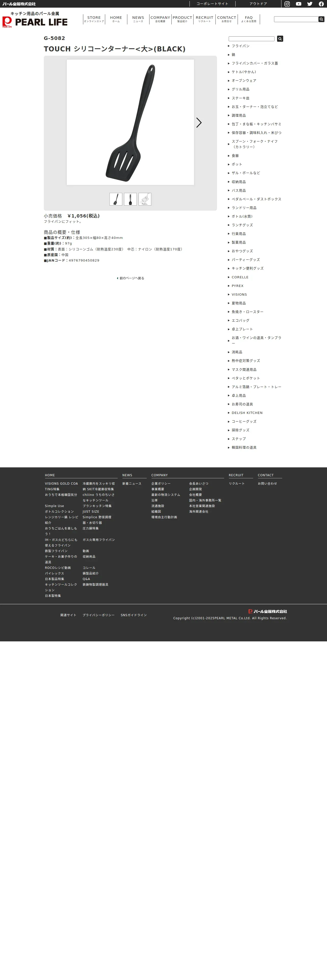The height and width of the screenshot is (980, 327).
Task: Open footer プライバシーポリシー link
Action: pos(99,615)
